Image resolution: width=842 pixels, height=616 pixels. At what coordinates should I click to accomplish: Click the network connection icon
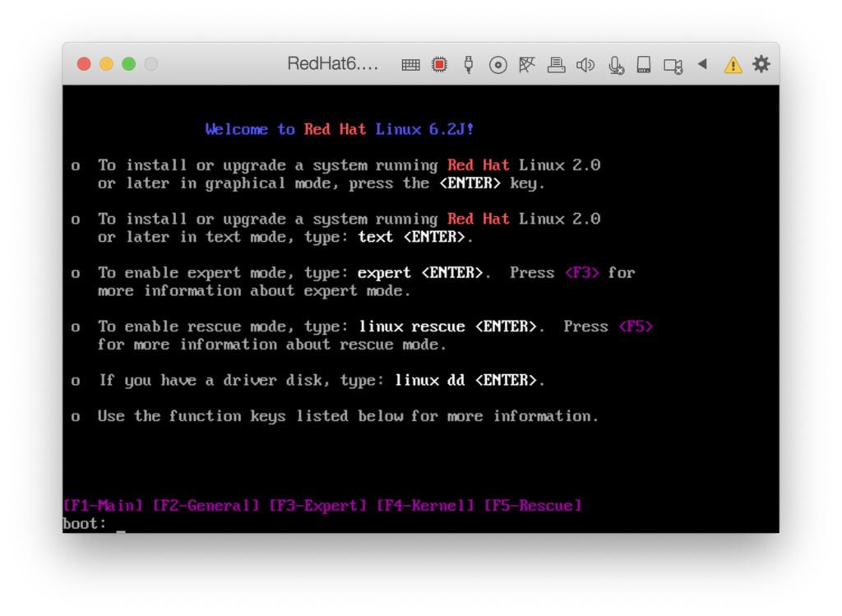(527, 65)
